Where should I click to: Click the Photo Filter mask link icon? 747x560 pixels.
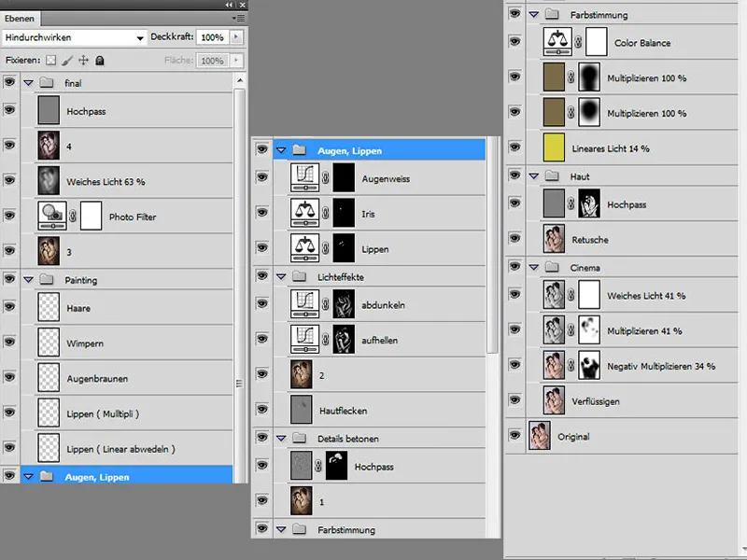pyautogui.click(x=73, y=217)
